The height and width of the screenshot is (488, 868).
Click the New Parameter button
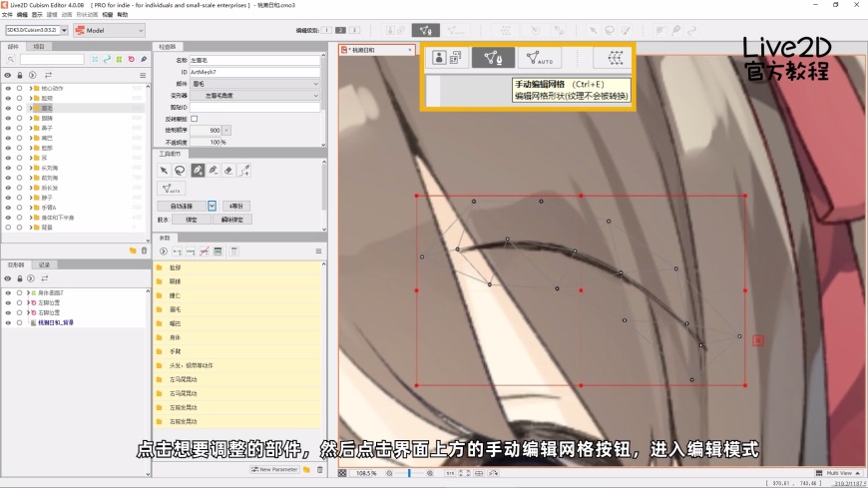(274, 469)
